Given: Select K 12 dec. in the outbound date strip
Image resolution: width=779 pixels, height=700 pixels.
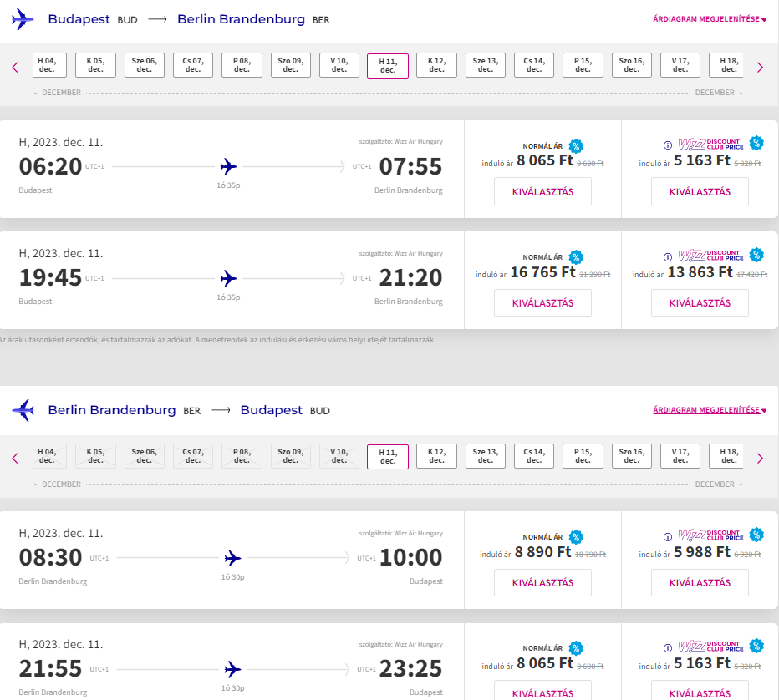Looking at the screenshot, I should pos(436,65).
